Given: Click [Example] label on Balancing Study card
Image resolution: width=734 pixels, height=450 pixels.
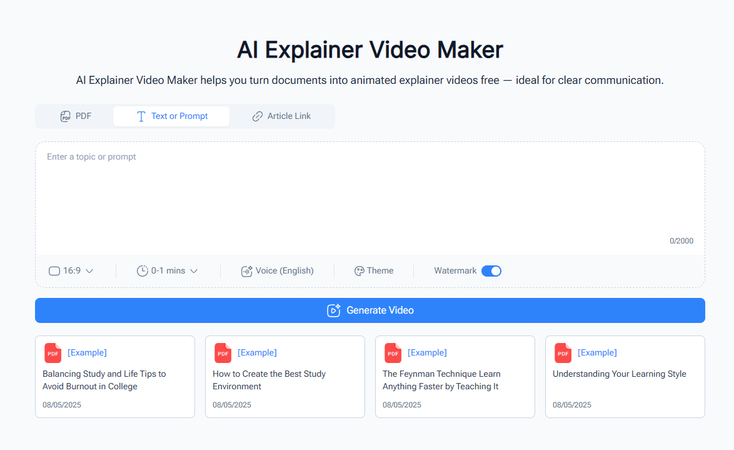Looking at the screenshot, I should (x=87, y=353).
